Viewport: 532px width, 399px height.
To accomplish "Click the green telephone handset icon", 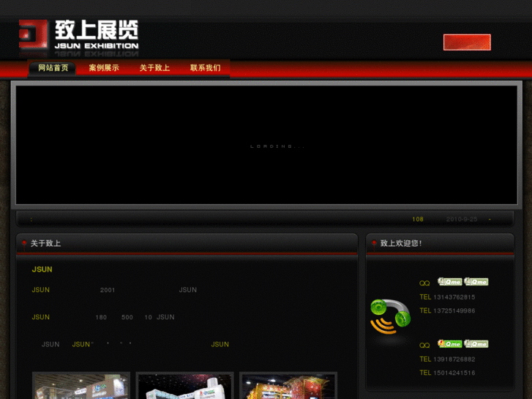I will pos(391,316).
